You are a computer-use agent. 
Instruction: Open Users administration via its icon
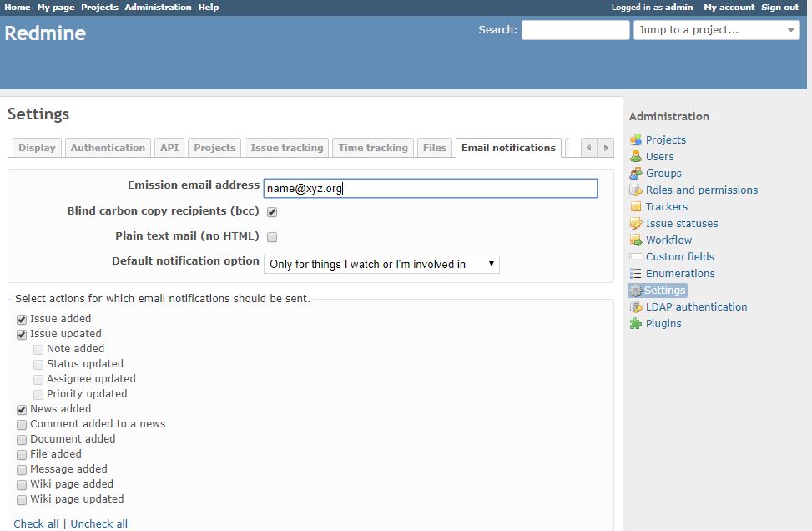pos(637,156)
